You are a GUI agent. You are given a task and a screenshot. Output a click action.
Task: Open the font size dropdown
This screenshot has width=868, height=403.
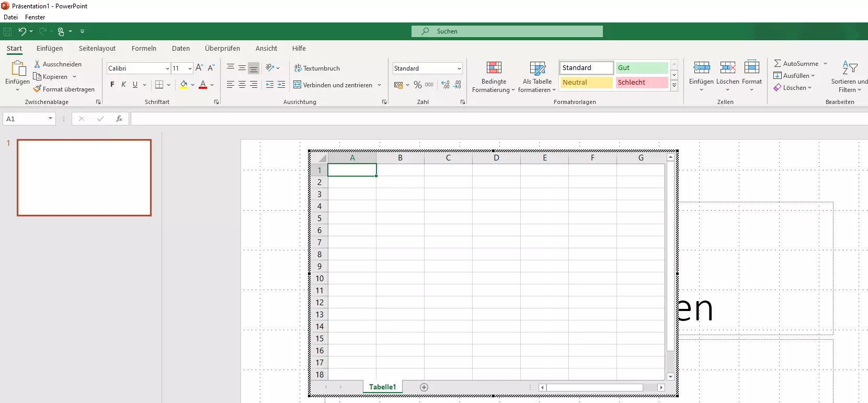coord(190,68)
